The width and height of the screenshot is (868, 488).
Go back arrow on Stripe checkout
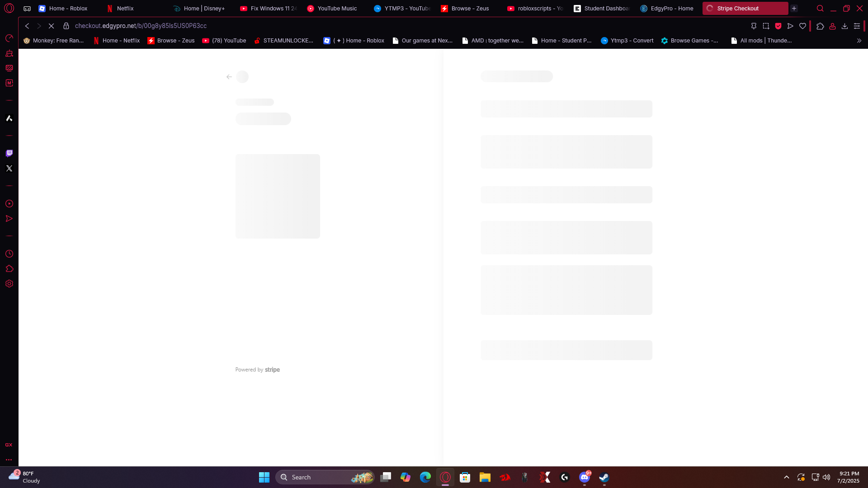pos(229,77)
